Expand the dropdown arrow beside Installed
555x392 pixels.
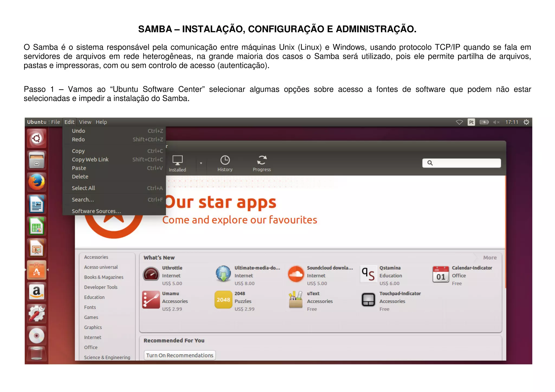[x=201, y=163]
